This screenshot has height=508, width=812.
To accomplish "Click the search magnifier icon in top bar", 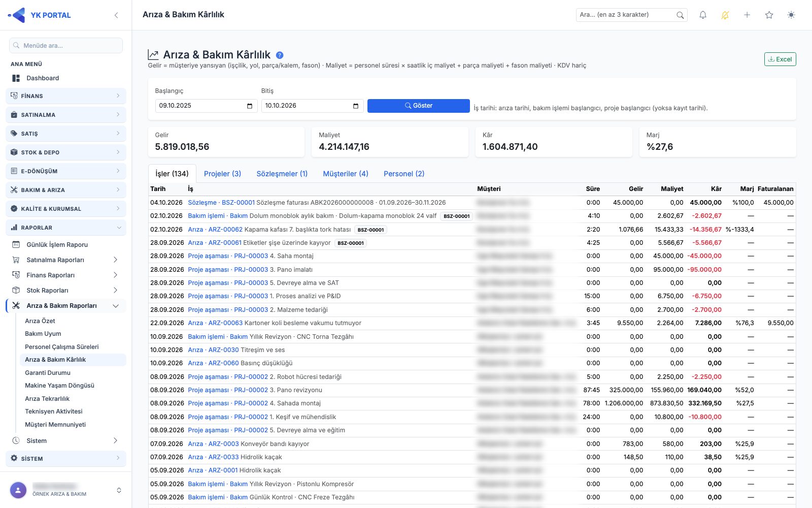I will (x=680, y=15).
